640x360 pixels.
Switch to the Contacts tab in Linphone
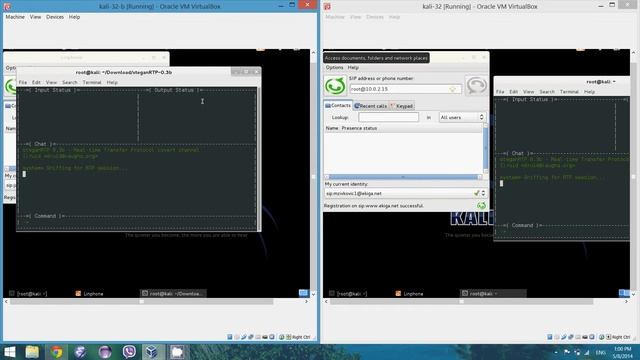[x=338, y=105]
